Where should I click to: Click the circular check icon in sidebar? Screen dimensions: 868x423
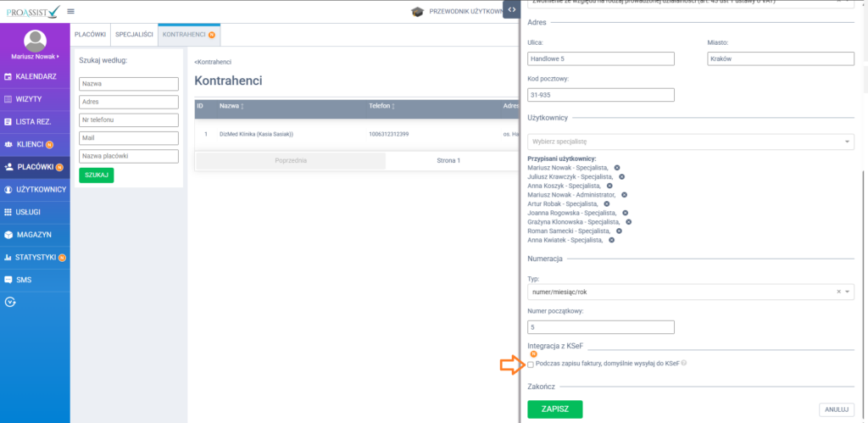(x=10, y=301)
